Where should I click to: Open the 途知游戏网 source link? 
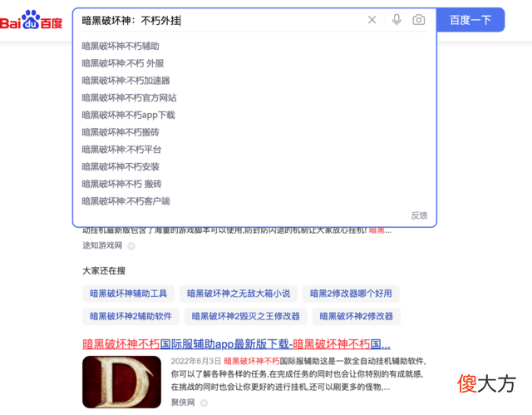pos(102,245)
